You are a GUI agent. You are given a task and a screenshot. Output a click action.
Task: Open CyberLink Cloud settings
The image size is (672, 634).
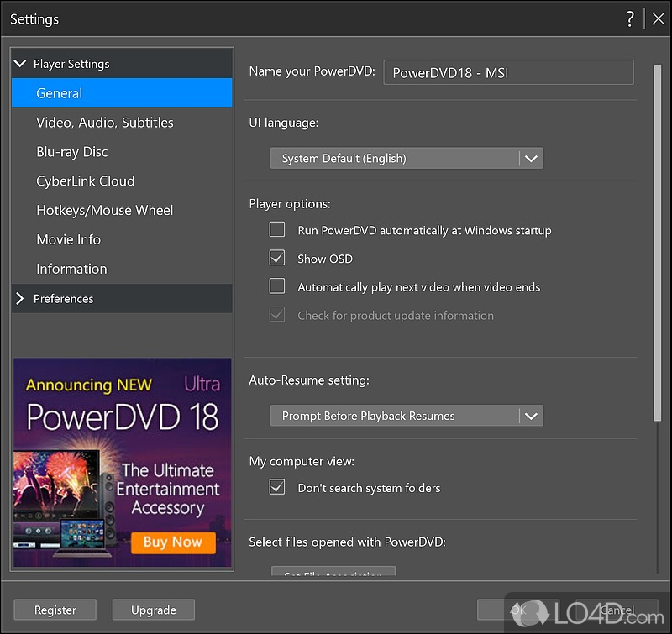coord(85,181)
